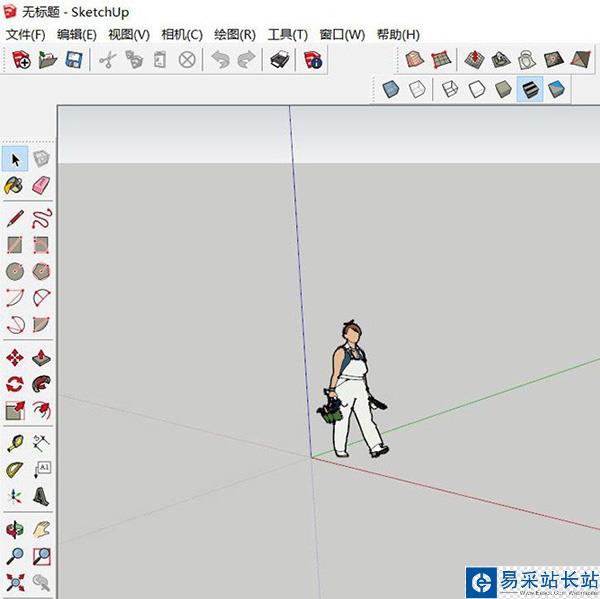The image size is (600, 599).
Task: Print the model with printer icon
Action: point(279,60)
